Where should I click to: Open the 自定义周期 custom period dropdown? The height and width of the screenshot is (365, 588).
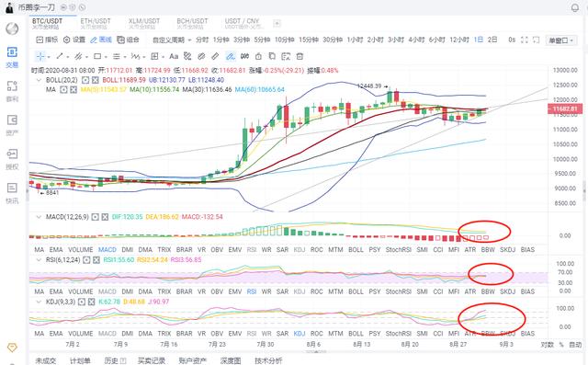[172, 40]
